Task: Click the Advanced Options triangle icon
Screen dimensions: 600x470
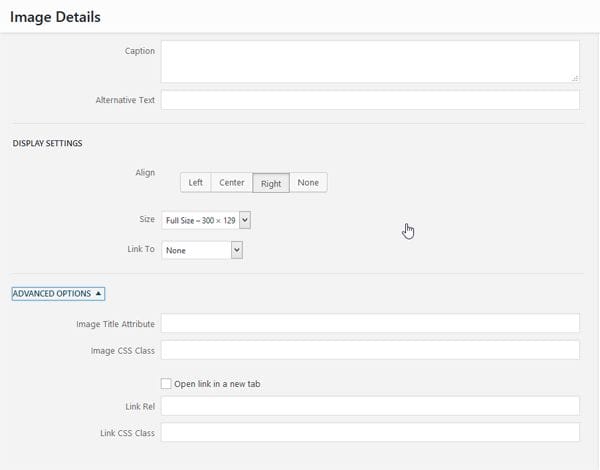Action: tap(98, 294)
